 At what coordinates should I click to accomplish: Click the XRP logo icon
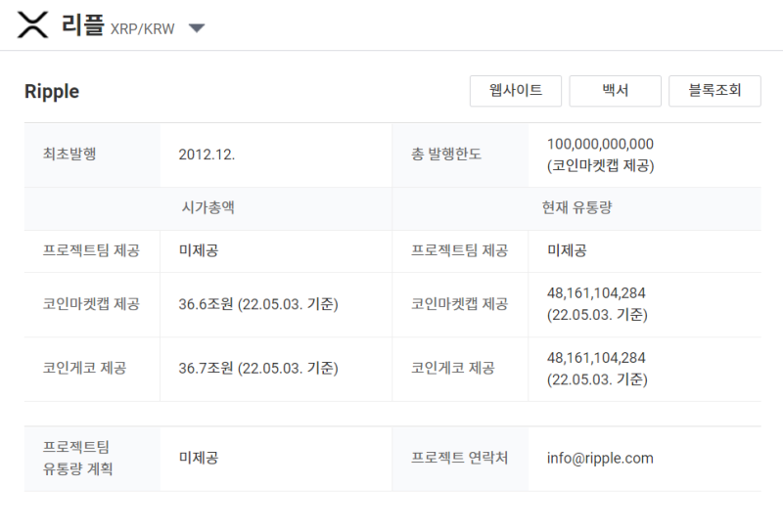coord(33,25)
